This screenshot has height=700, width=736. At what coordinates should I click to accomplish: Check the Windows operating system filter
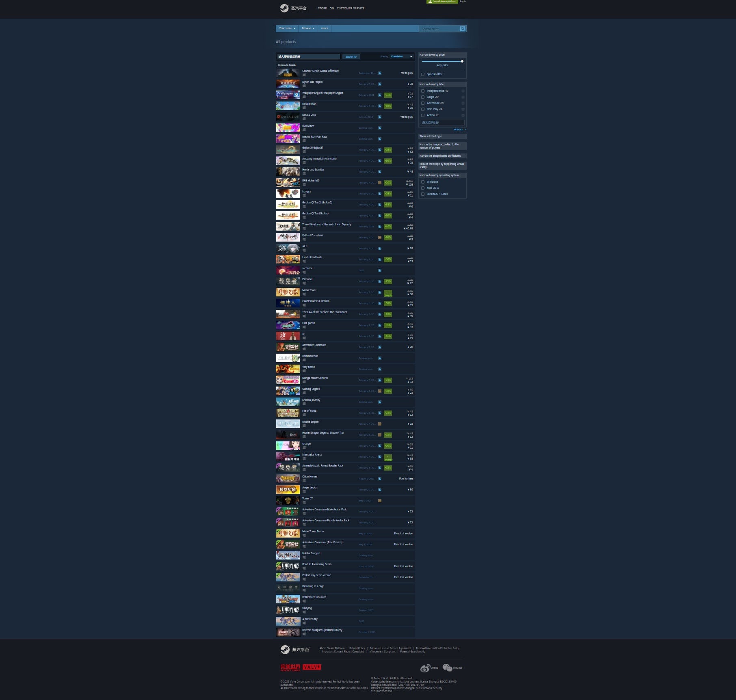[x=423, y=182]
